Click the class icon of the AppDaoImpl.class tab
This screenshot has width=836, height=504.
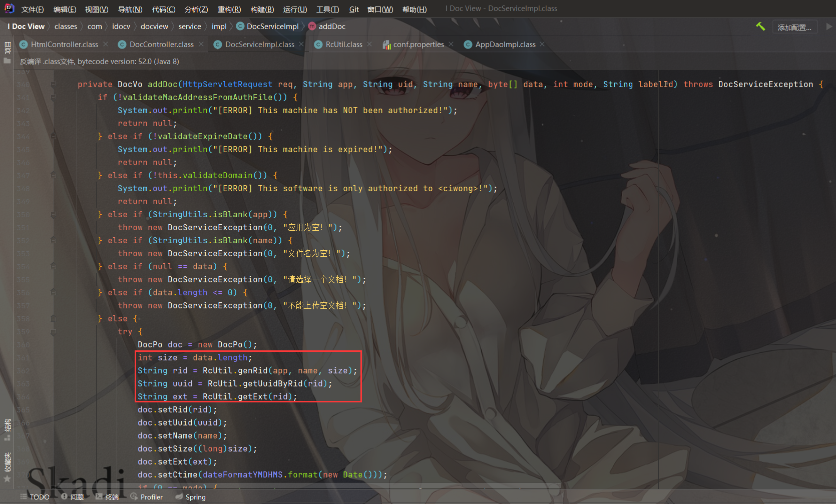pyautogui.click(x=468, y=45)
